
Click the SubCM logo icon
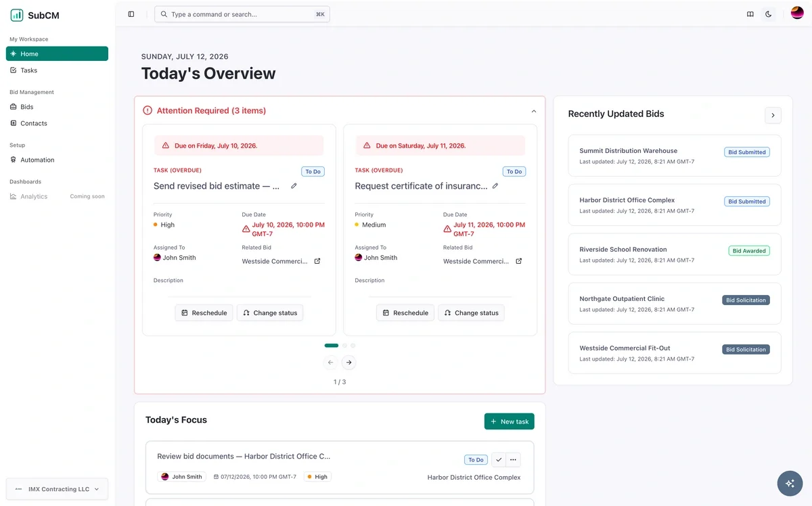click(17, 15)
